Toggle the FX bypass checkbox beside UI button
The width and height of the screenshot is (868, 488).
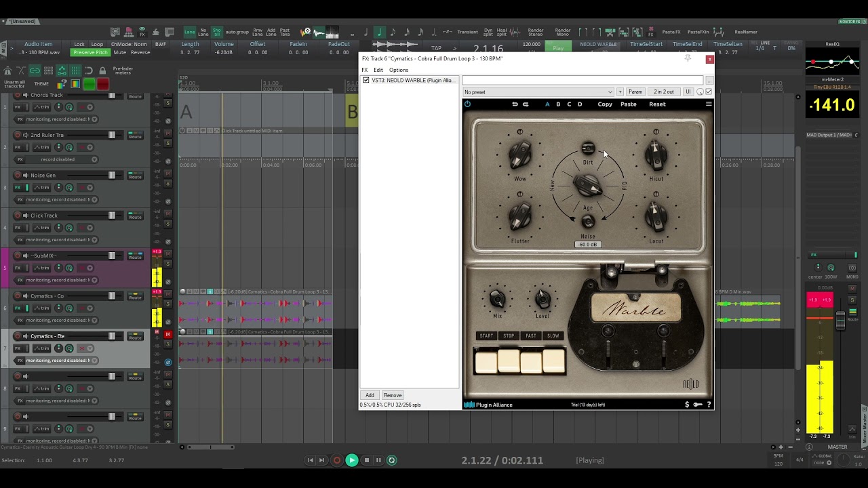pos(709,91)
